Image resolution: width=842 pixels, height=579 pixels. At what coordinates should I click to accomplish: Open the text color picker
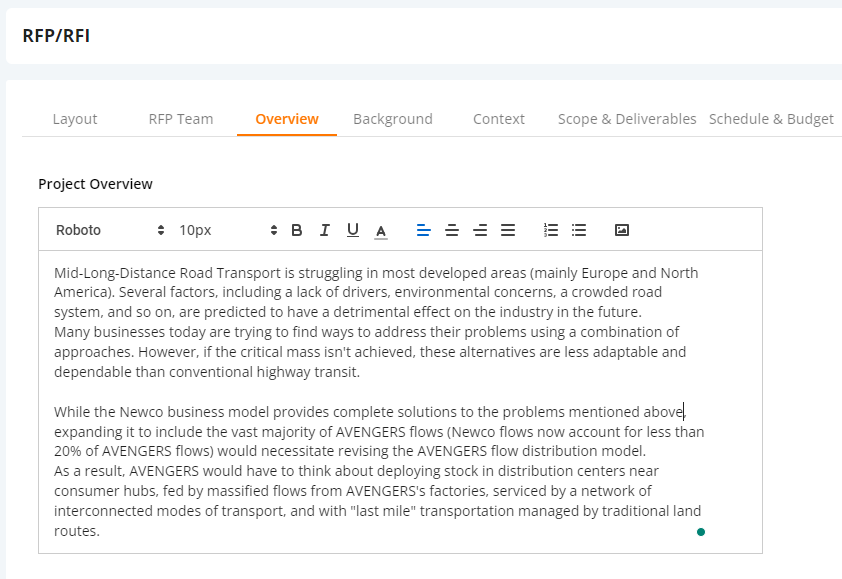pyautogui.click(x=381, y=231)
